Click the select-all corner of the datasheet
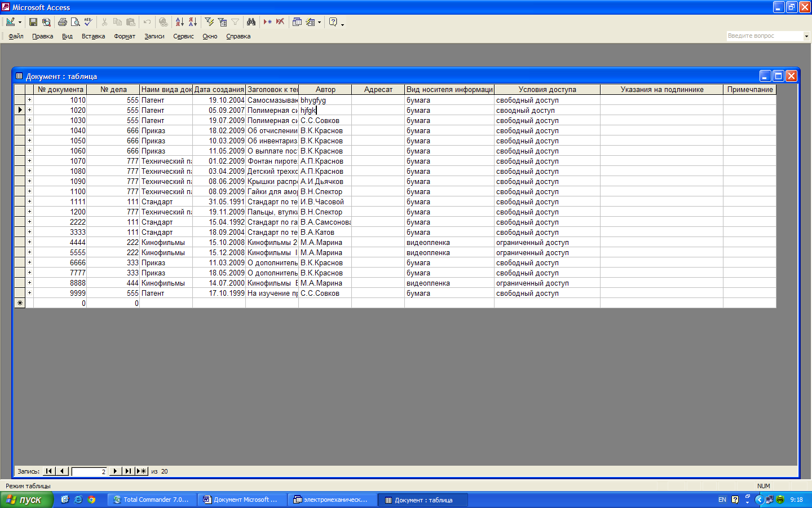Screen dimensions: 812x508 coord(20,89)
